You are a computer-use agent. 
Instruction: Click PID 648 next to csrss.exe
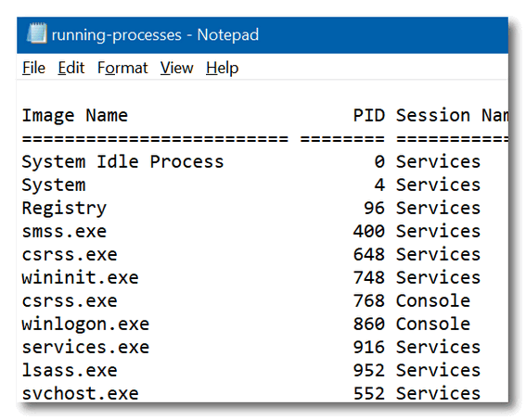368,254
